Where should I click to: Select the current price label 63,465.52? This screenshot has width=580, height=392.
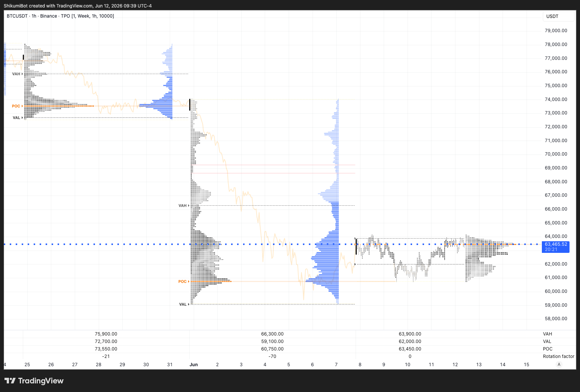[x=556, y=244]
